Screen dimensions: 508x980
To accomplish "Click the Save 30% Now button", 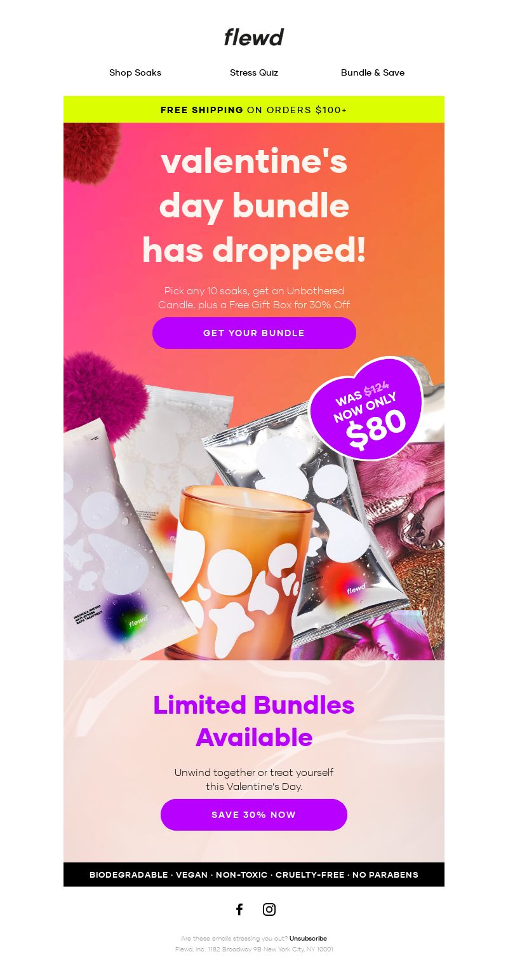I will (254, 815).
